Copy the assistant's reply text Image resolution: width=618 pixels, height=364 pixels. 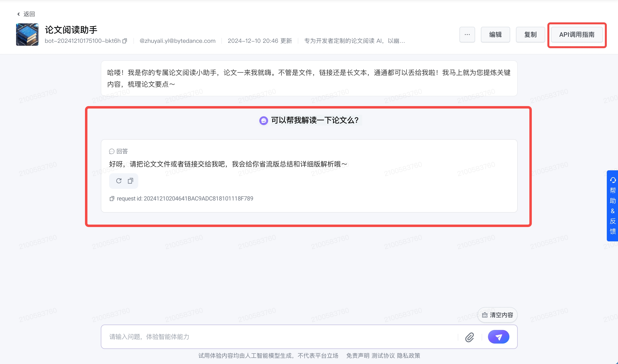click(130, 181)
